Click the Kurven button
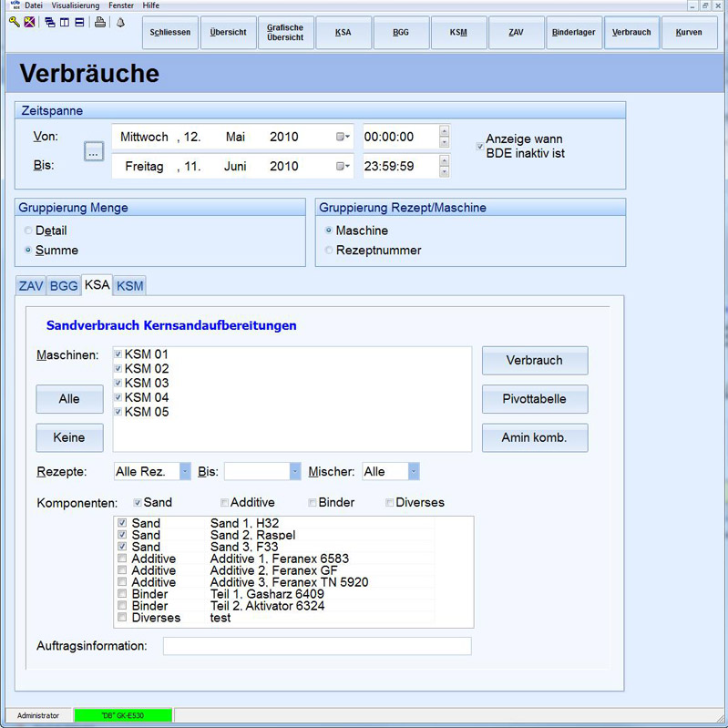 click(689, 33)
